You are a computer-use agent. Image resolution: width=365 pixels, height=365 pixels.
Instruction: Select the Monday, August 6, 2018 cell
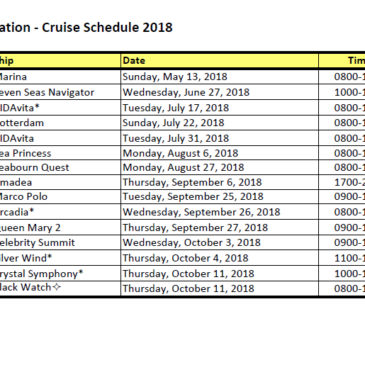click(219, 153)
